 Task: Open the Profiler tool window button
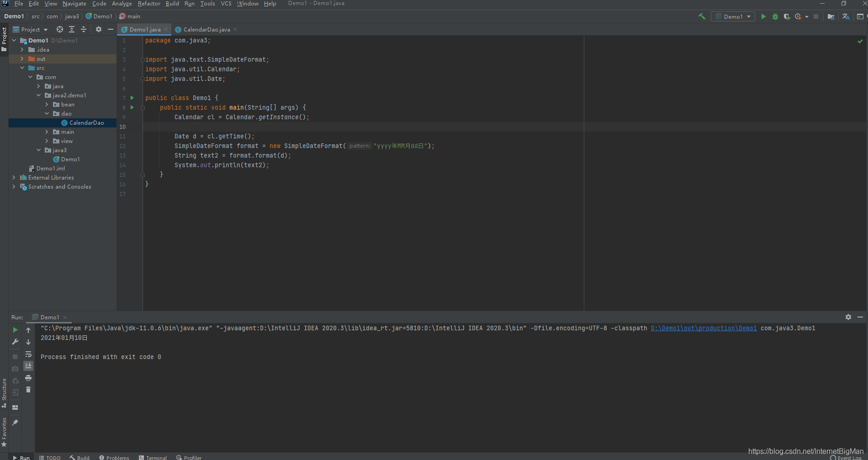tap(189, 457)
